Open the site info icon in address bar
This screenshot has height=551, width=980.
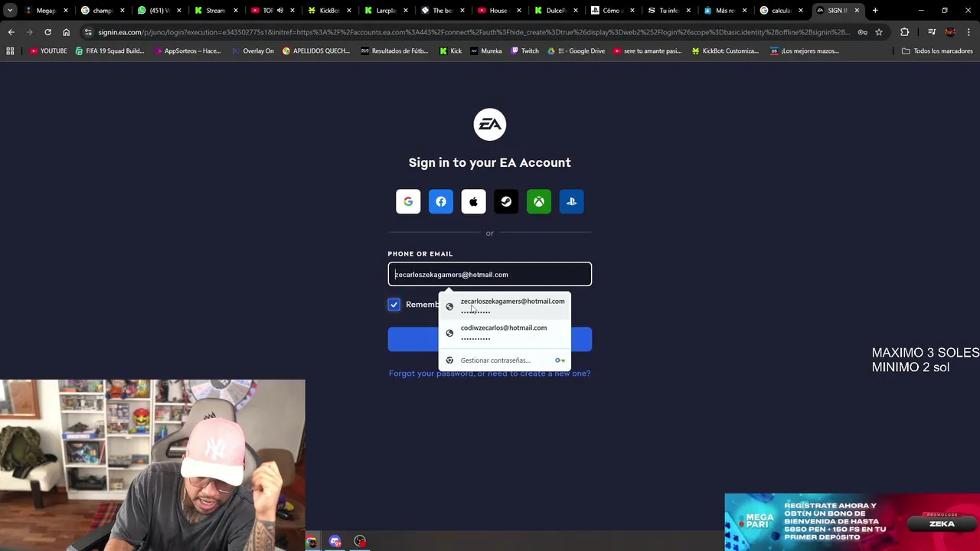tap(88, 32)
